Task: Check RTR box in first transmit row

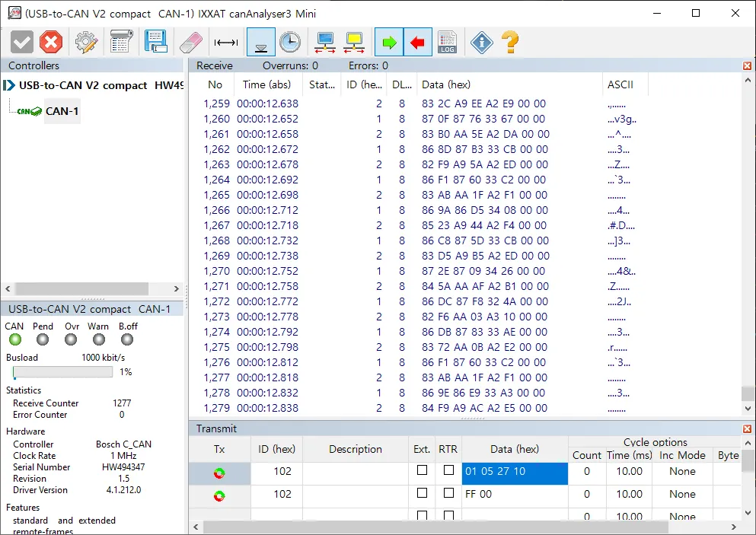Action: (x=448, y=471)
